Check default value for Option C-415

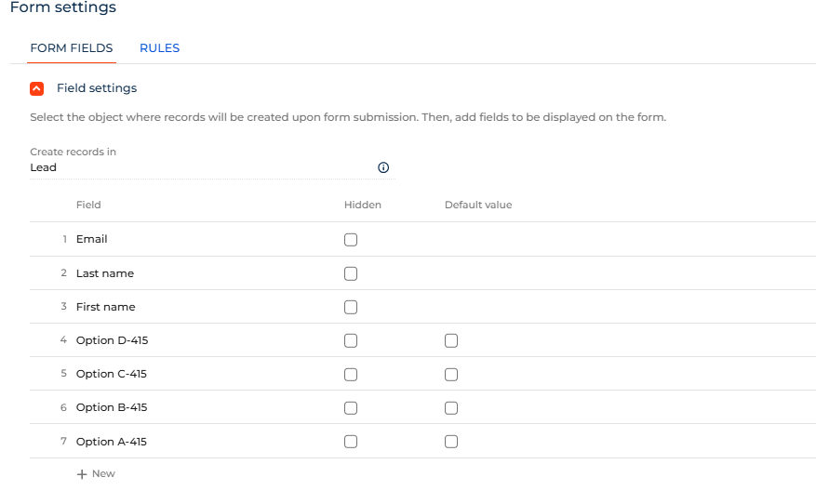pos(451,374)
